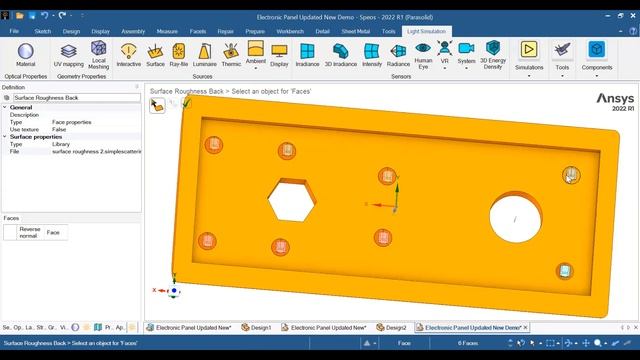Click the Save icon in quick access toolbar
The width and height of the screenshot is (640, 360).
coord(32,16)
